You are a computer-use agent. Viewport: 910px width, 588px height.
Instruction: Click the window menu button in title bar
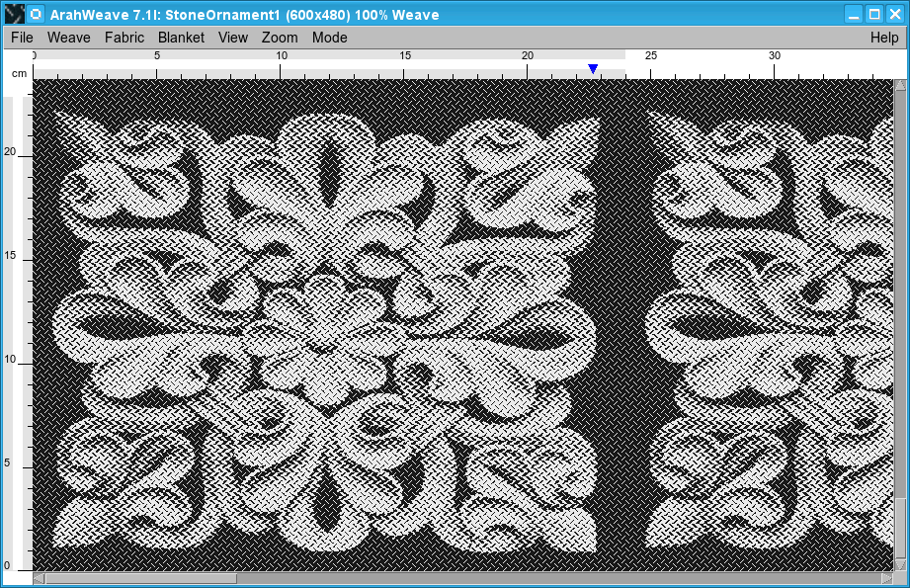tap(36, 14)
